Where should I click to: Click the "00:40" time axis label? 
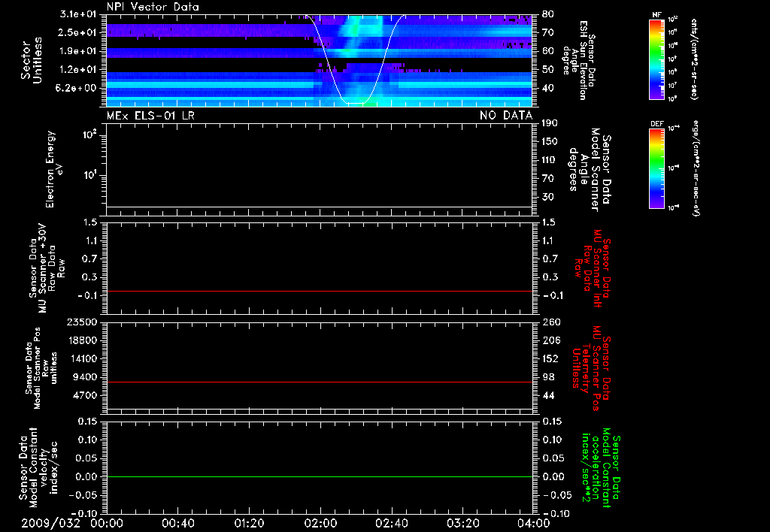[x=177, y=523]
